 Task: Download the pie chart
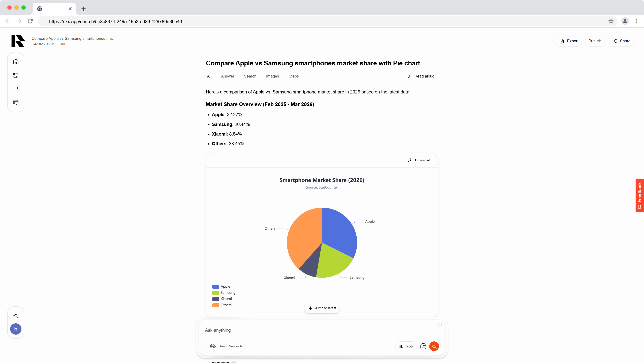tap(419, 160)
